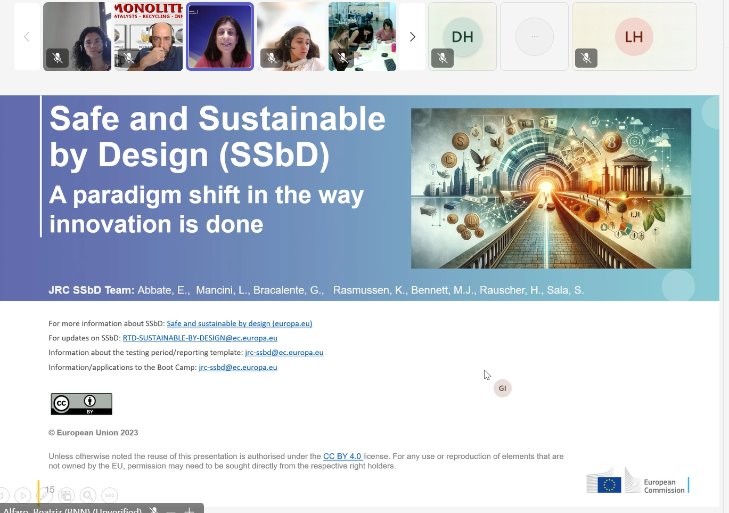Show next participants with the right chevron
This screenshot has width=729, height=513.
coord(412,37)
